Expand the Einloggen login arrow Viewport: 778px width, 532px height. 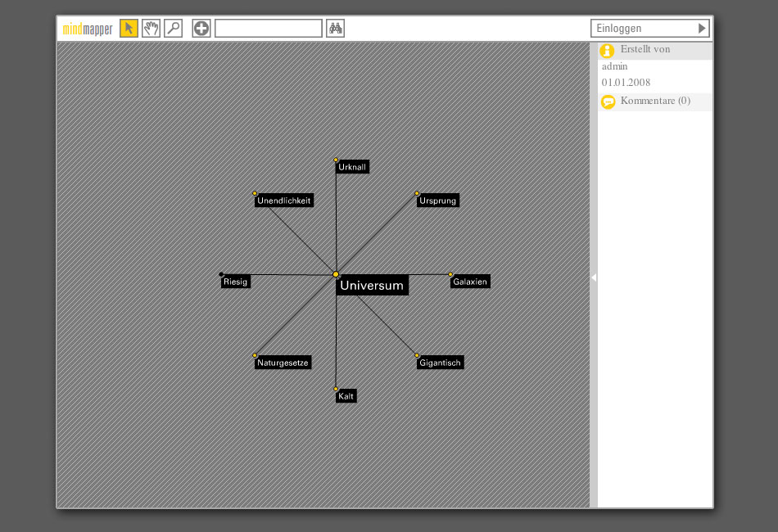pos(701,29)
